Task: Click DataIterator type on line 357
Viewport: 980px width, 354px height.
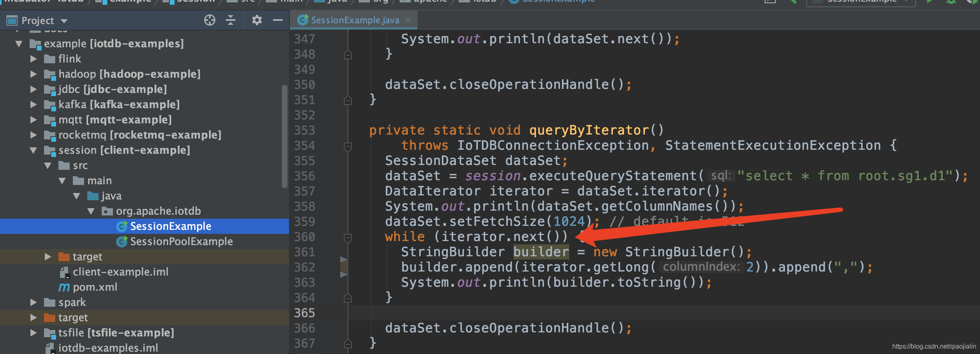Action: [433, 191]
